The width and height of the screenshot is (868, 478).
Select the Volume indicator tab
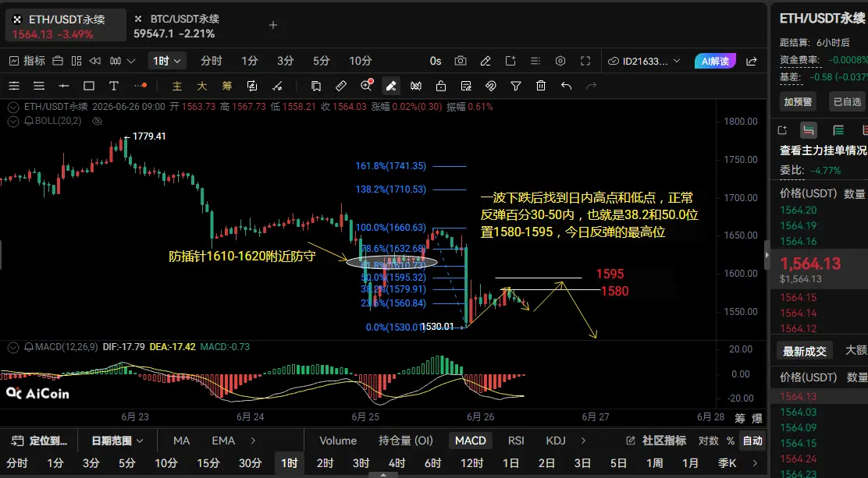tap(338, 441)
